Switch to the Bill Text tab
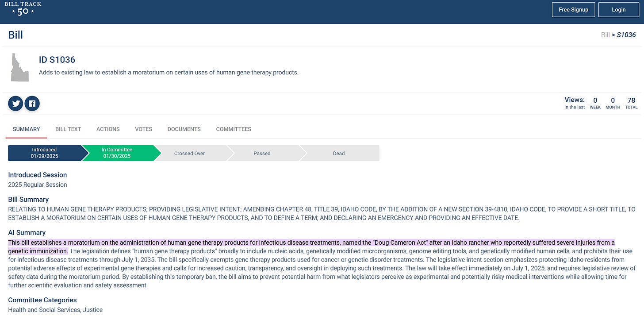This screenshot has height=316, width=644. (x=68, y=129)
